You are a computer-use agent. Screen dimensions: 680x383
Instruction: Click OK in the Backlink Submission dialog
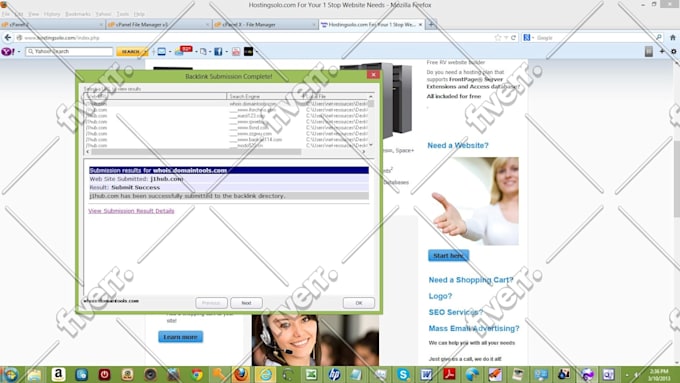click(x=359, y=303)
